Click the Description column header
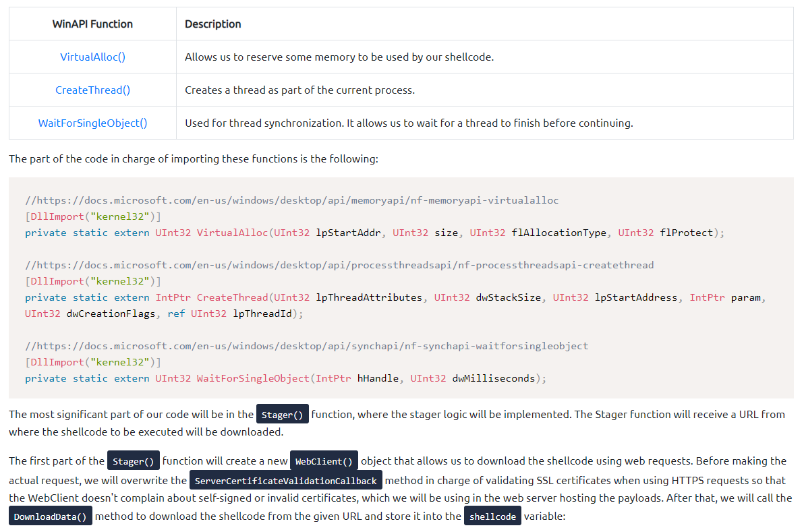Screen dimensions: 804x532 click(213, 24)
